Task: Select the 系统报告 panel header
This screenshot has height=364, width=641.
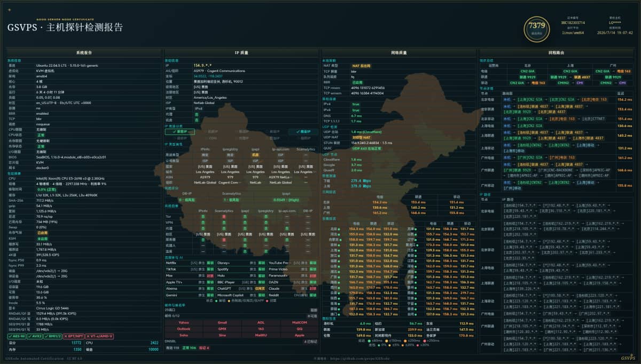Action: pyautogui.click(x=84, y=53)
